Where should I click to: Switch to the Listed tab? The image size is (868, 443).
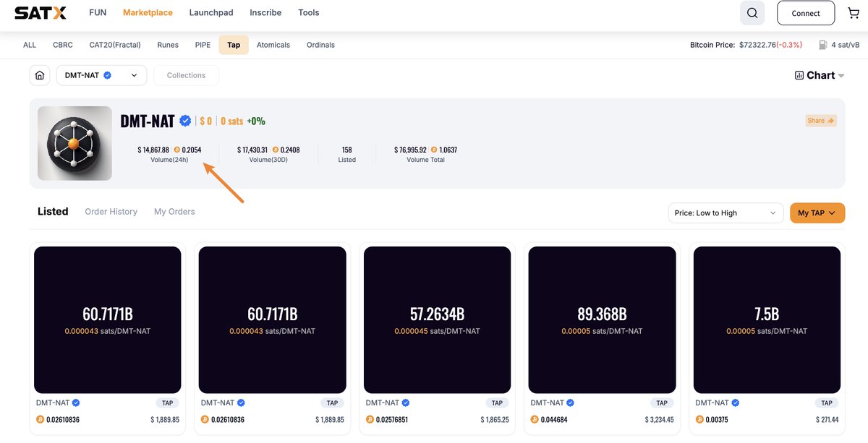pyautogui.click(x=53, y=212)
